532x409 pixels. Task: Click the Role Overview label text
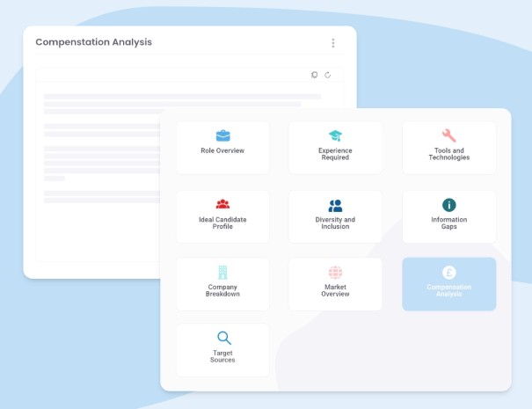pyautogui.click(x=222, y=151)
